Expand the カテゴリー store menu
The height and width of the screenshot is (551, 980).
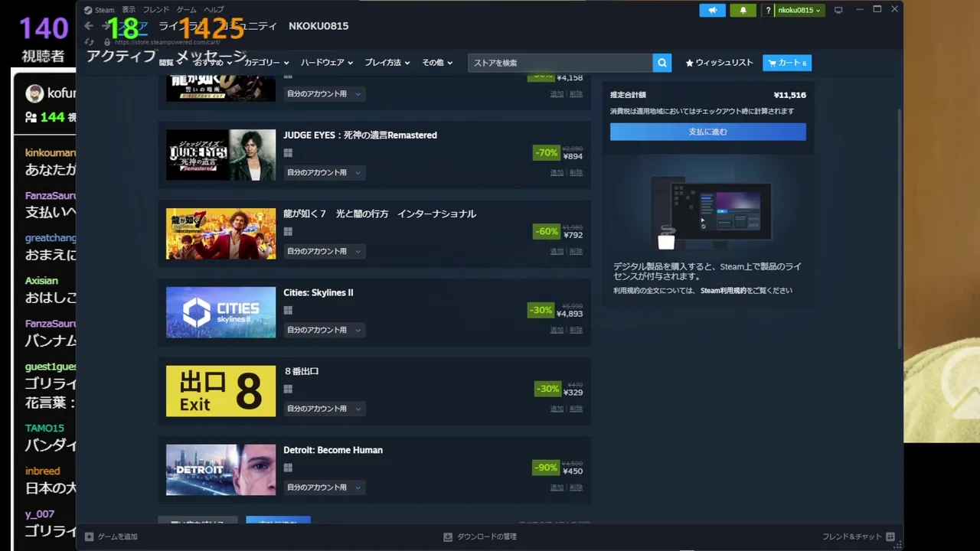tap(266, 63)
